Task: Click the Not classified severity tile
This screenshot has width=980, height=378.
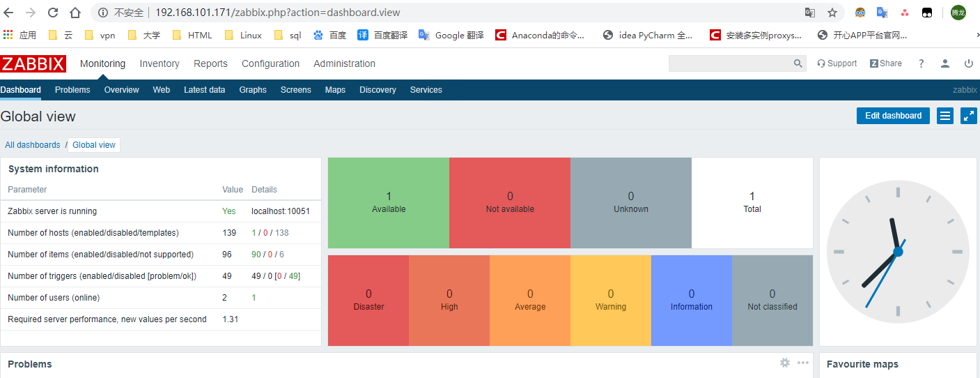Action: coord(772,301)
